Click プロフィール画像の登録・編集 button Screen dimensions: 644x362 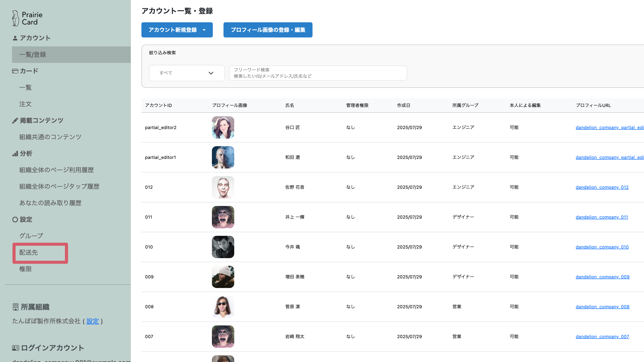point(268,30)
